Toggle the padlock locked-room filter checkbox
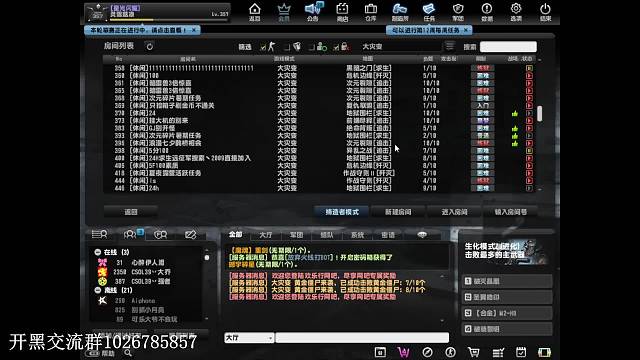Image resolution: width=640 pixels, height=360 pixels. point(336,47)
